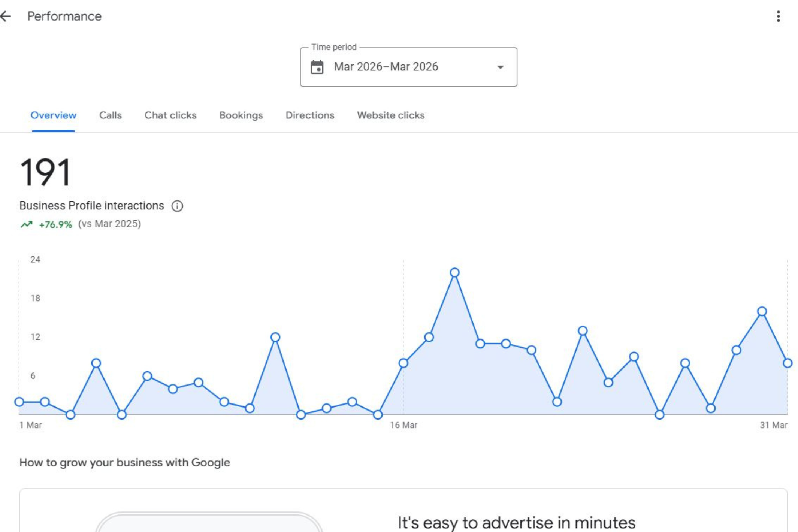Click the "It's easy to advertise in minutes" card
The width and height of the screenshot is (798, 532).
pyautogui.click(x=403, y=510)
